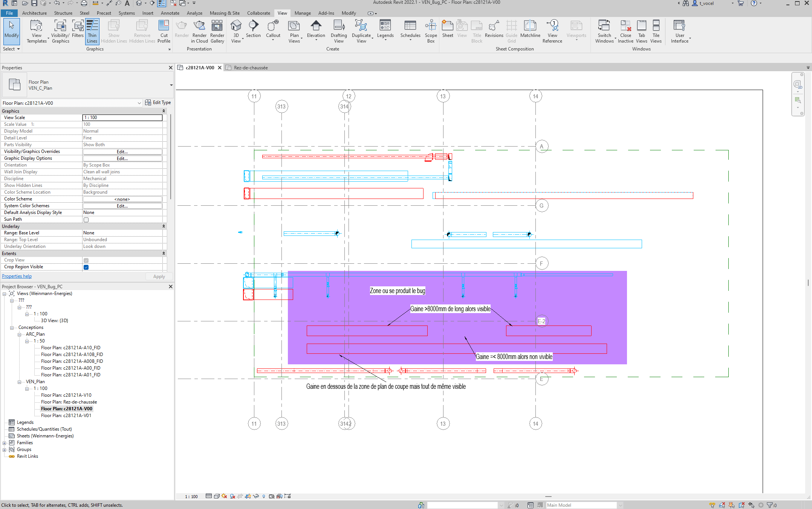Open Color Scheme set to none
Screen dimensions: 812x509
(122, 199)
